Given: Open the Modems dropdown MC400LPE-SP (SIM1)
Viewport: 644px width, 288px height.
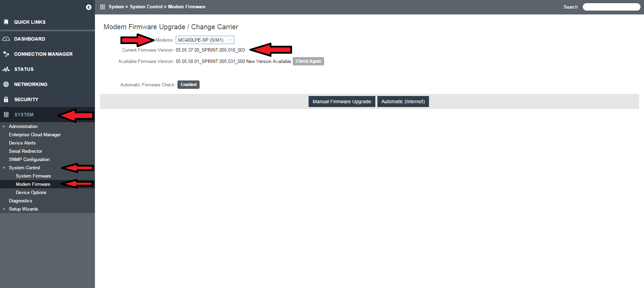Looking at the screenshot, I should pos(205,40).
